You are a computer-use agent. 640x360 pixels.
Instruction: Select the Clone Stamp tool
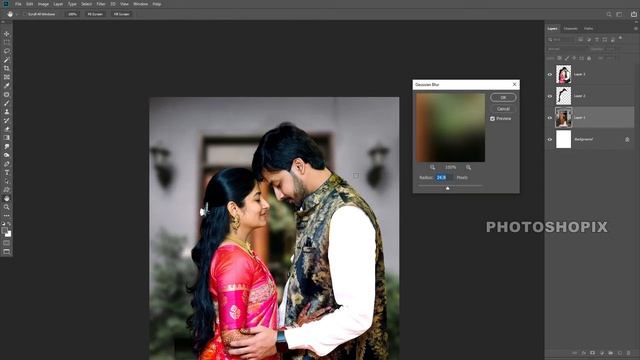[x=7, y=112]
